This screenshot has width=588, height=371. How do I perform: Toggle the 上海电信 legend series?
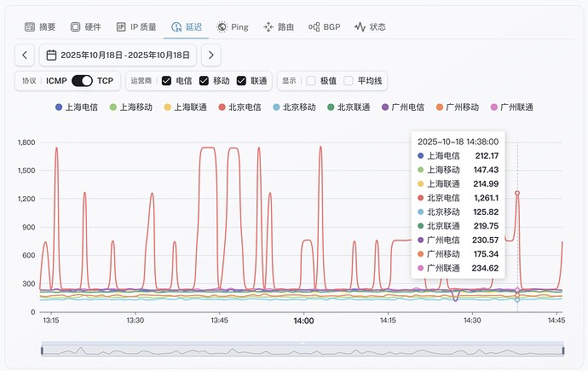pos(77,107)
